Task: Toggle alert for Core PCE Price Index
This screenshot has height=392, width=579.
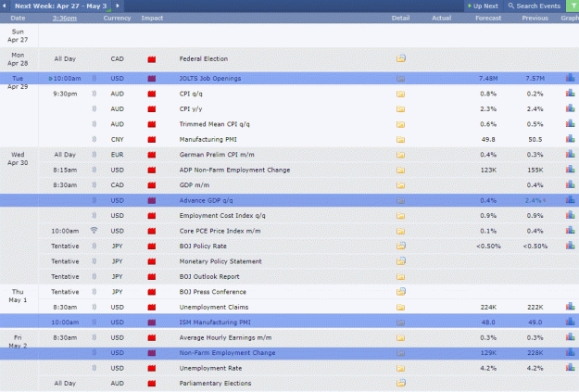Action: pos(94,231)
